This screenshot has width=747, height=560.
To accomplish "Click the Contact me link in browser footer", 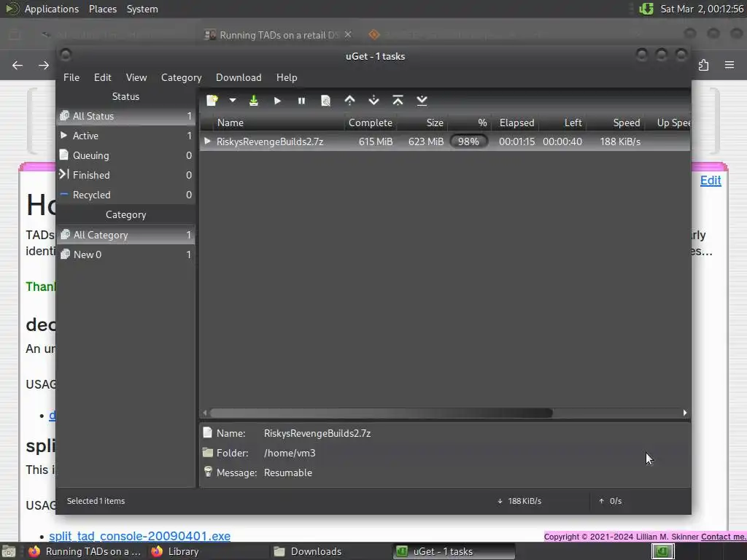I will [x=723, y=537].
